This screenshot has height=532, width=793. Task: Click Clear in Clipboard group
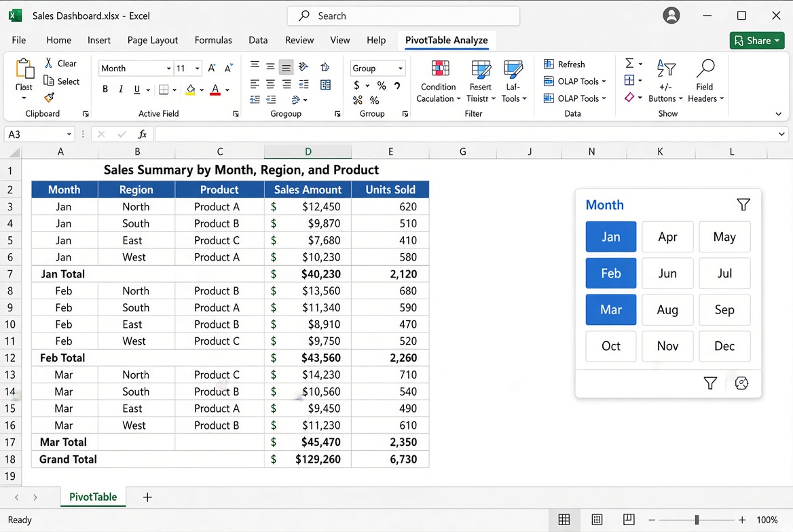60,63
